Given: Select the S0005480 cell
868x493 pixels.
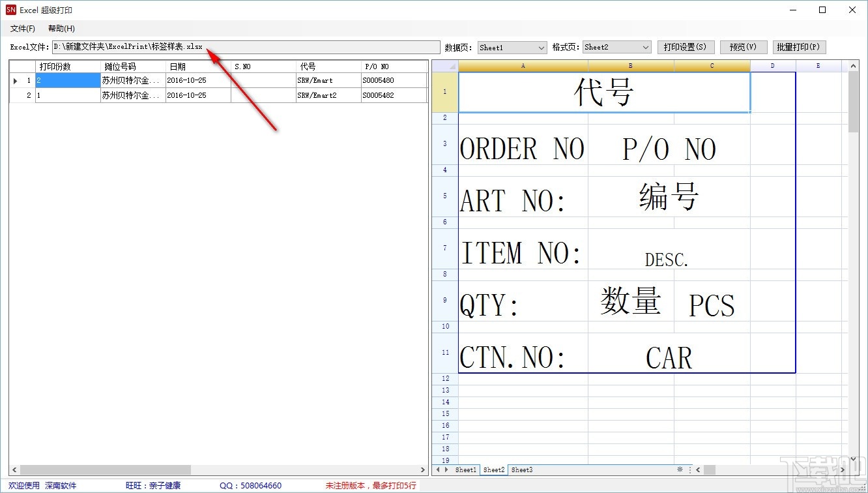Looking at the screenshot, I should tap(394, 80).
